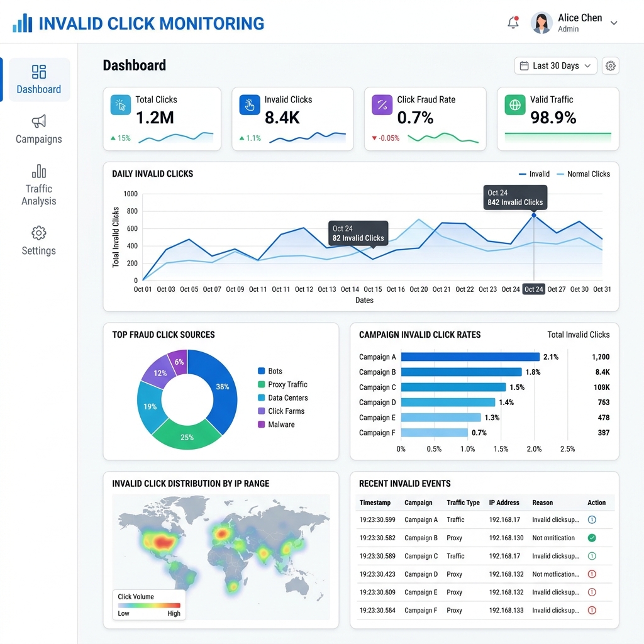Open the Last 30 Days date dropdown
This screenshot has width=644, height=644.
(x=555, y=65)
